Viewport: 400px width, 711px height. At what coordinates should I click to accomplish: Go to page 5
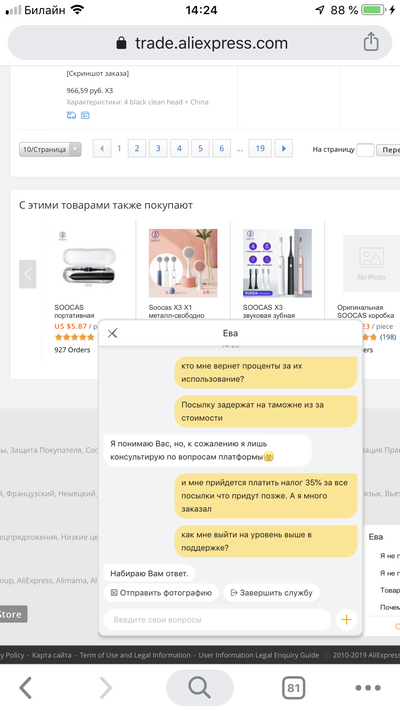point(200,148)
